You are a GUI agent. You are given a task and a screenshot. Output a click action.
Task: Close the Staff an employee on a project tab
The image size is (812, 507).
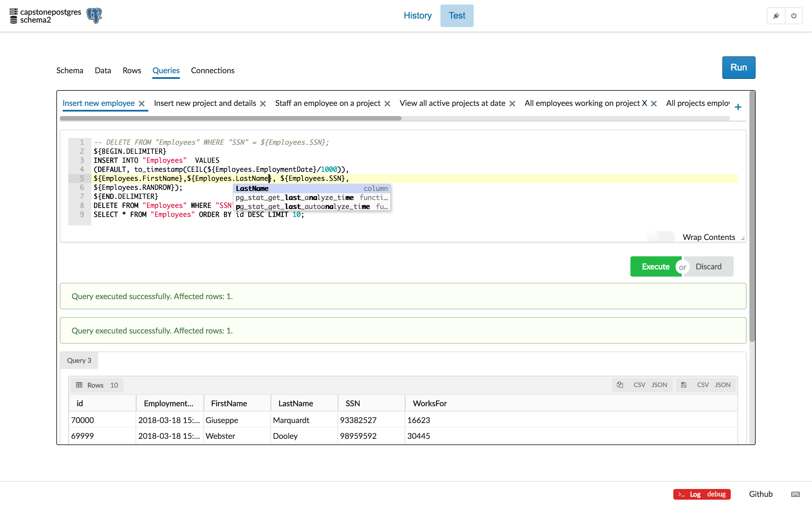coord(387,104)
